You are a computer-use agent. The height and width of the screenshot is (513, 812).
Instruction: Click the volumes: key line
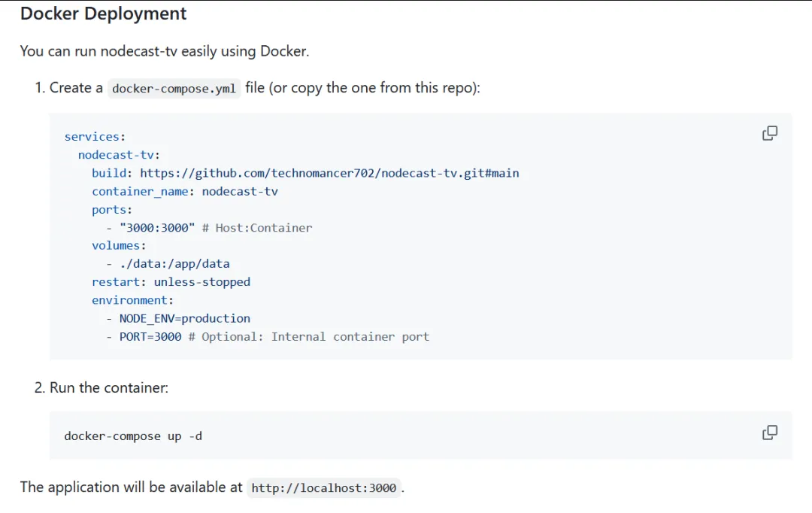(x=119, y=246)
